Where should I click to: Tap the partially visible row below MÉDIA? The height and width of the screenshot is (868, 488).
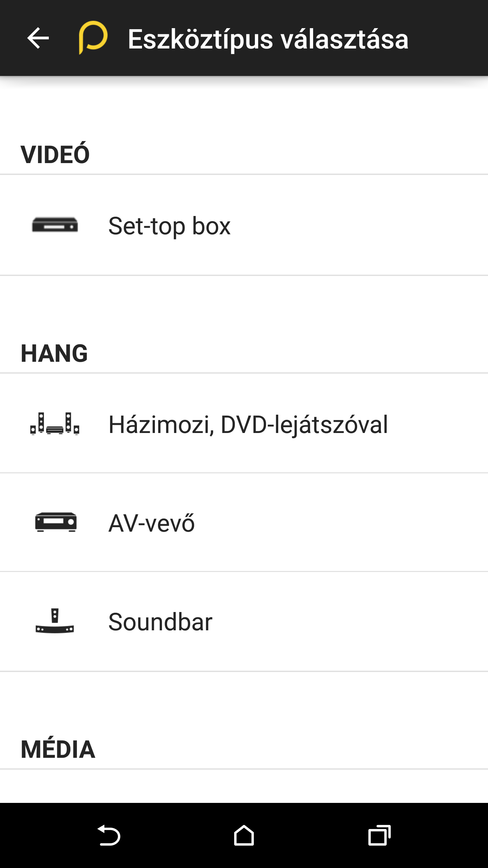click(x=244, y=786)
